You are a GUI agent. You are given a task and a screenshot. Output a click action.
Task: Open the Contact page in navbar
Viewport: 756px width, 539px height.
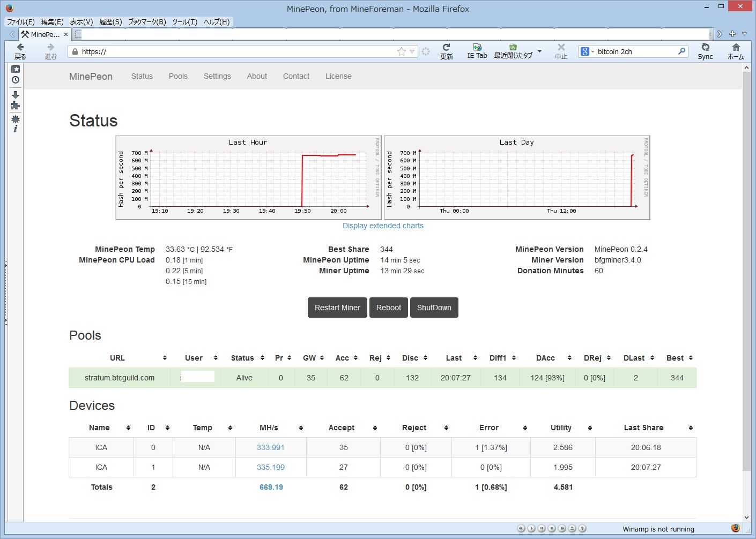pos(296,76)
